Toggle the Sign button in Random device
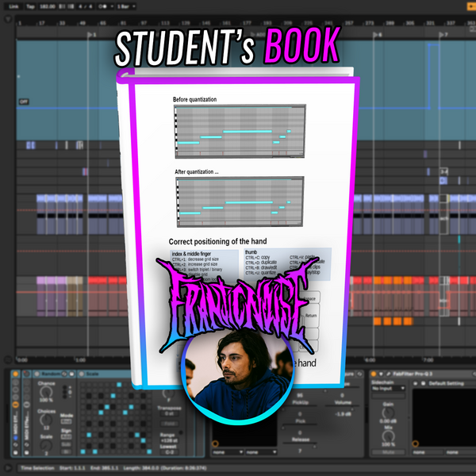 (x=66, y=437)
